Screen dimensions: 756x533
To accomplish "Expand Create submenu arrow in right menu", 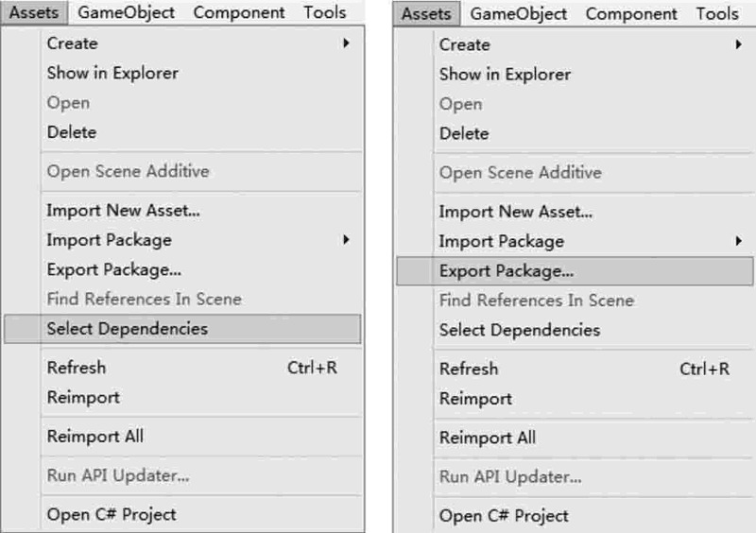I will click(738, 44).
